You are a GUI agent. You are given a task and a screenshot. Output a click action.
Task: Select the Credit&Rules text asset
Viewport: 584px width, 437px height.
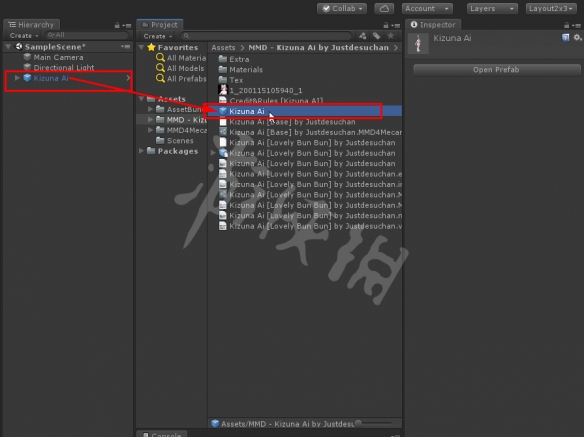[x=271, y=101]
